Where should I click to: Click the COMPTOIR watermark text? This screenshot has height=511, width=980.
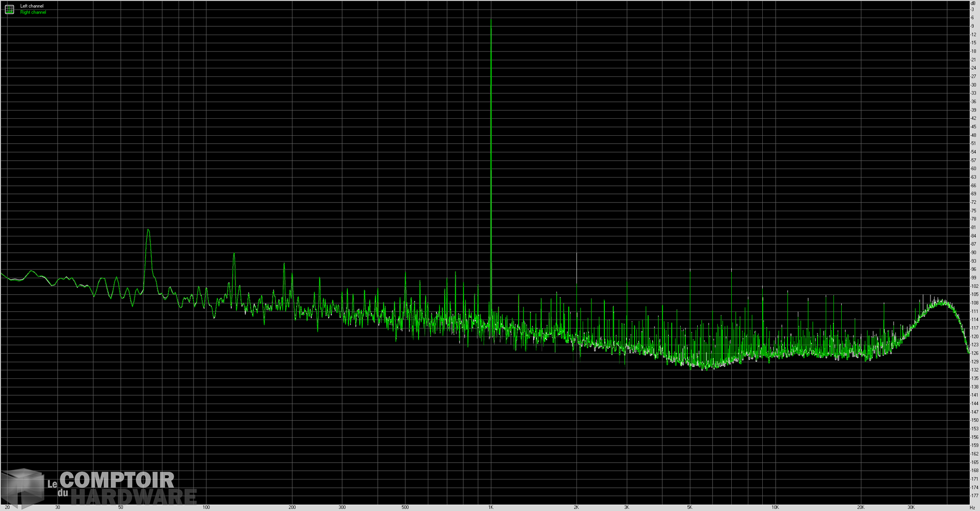117,480
